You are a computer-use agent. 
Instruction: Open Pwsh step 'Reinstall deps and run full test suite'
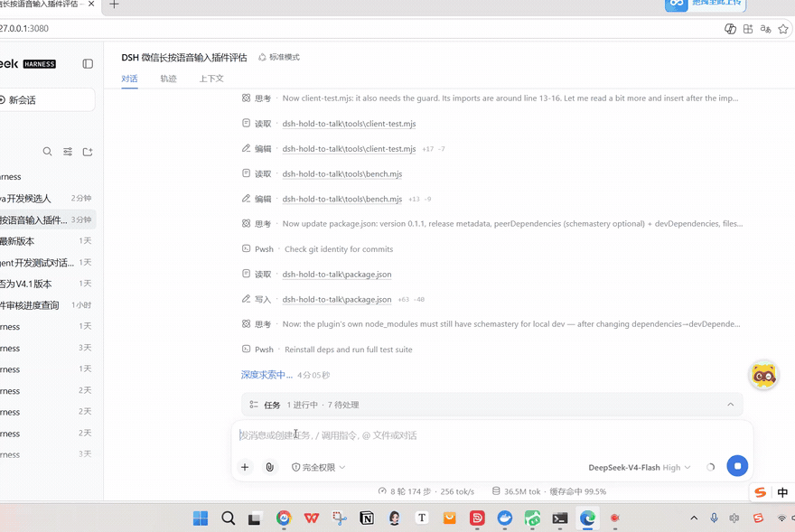tap(327, 350)
